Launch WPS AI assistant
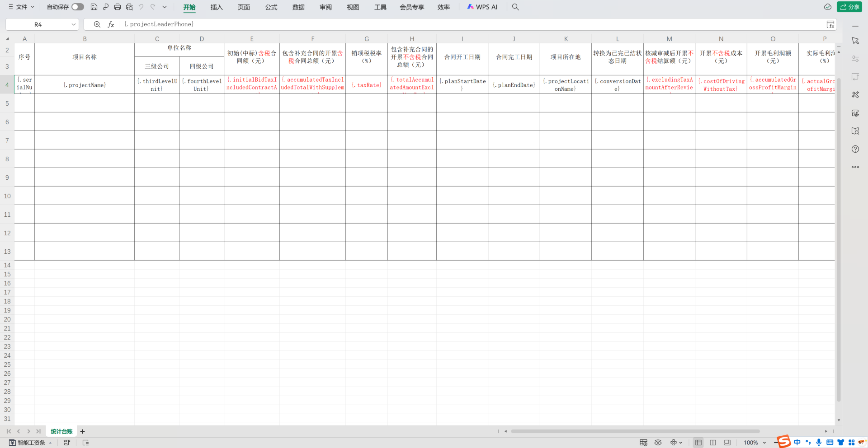868x448 pixels. tap(482, 7)
